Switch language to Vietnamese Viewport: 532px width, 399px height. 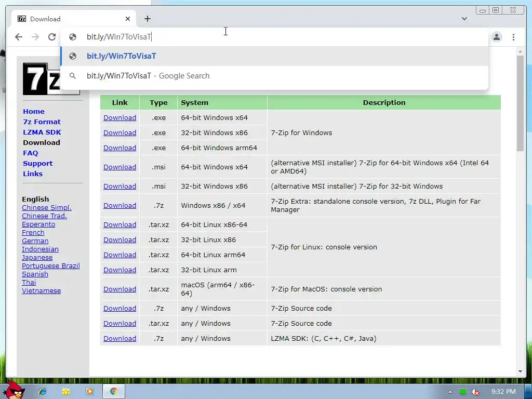tap(41, 290)
